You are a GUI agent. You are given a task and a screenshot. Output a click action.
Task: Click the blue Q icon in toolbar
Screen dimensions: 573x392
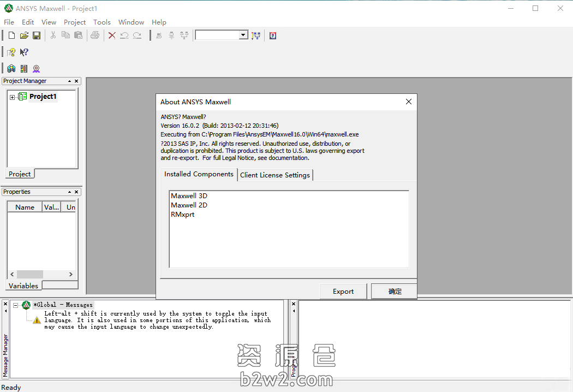coord(273,35)
